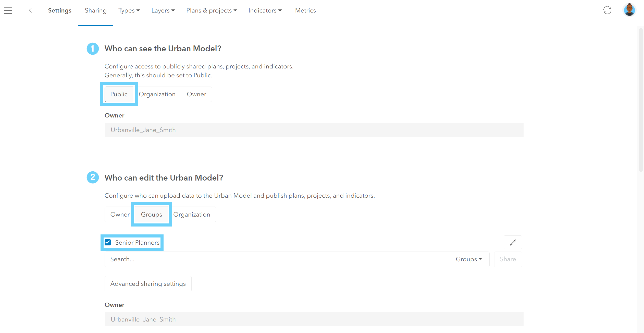Open the Indicators menu
This screenshot has height=333, width=644.
(265, 10)
